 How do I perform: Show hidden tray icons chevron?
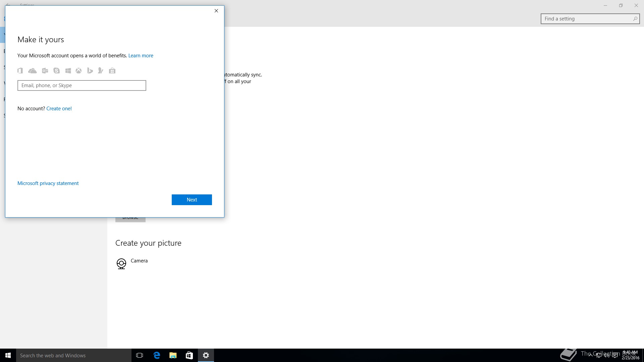pos(590,356)
